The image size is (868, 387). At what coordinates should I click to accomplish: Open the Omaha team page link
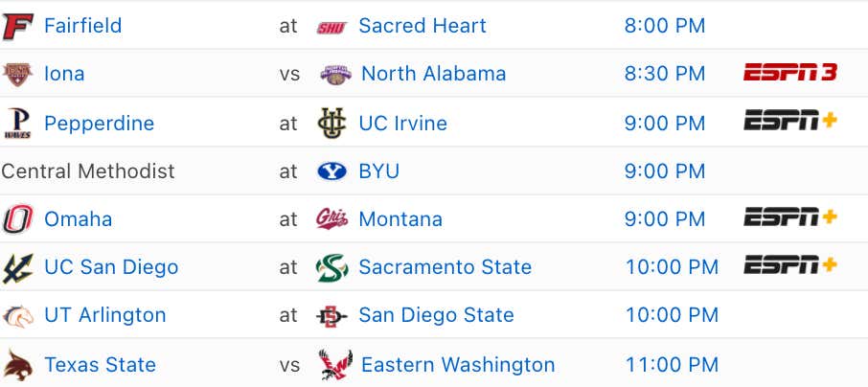pos(78,219)
